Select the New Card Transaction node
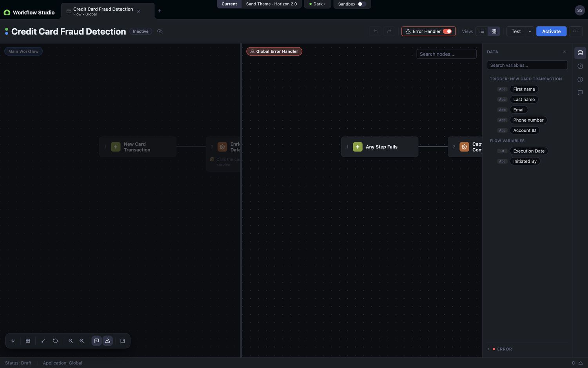The width and height of the screenshot is (588, 368). click(138, 147)
